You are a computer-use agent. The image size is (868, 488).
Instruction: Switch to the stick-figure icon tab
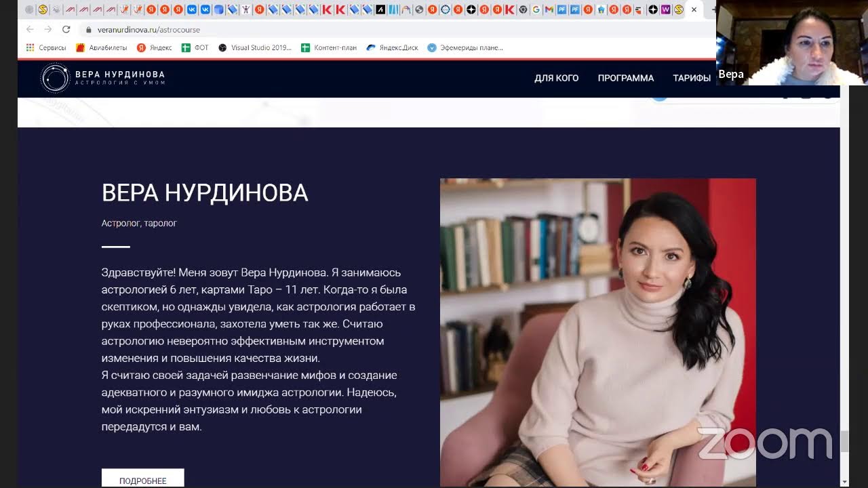pos(245,9)
